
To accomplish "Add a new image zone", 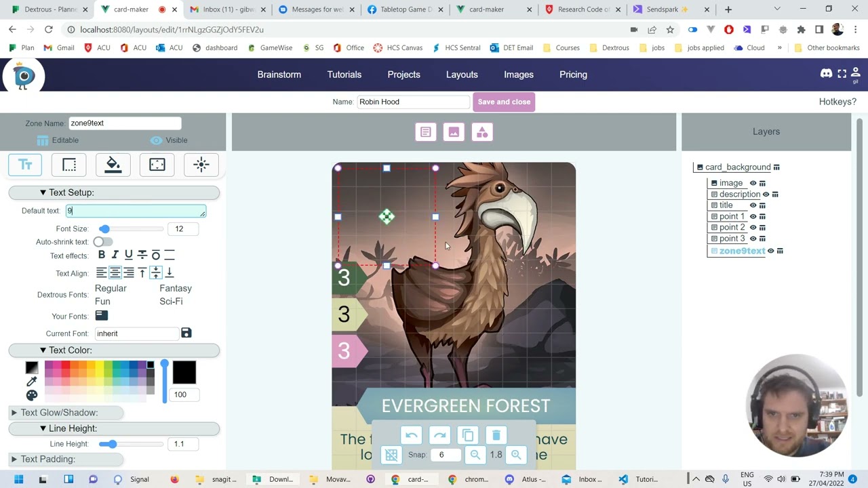I will coord(454,132).
